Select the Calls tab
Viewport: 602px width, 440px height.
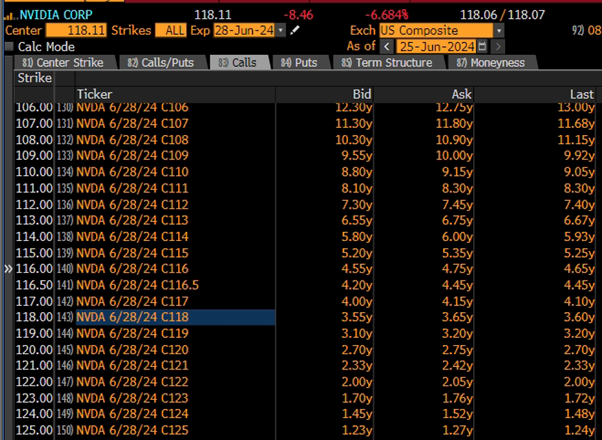coord(239,63)
